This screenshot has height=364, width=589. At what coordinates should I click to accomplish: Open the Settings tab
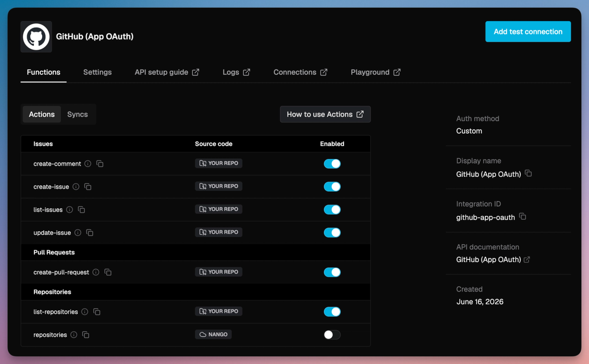(97, 72)
